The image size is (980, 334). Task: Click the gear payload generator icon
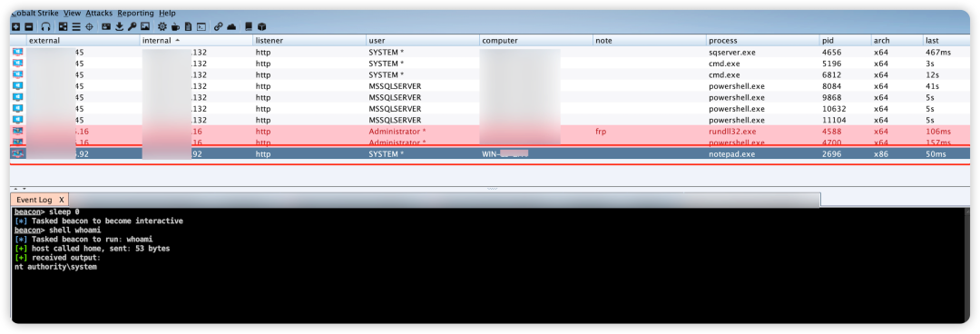coord(162,26)
